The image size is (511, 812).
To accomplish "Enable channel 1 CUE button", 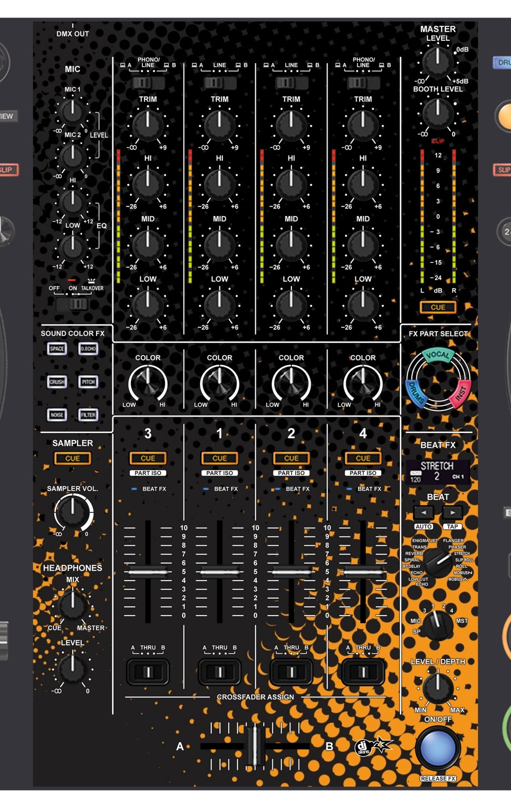I will 220,458.
